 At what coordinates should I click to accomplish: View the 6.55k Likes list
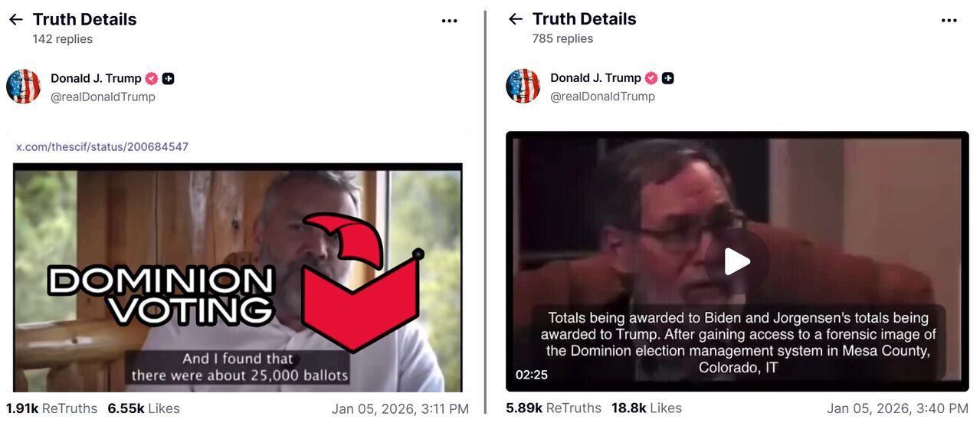pyautogui.click(x=143, y=408)
